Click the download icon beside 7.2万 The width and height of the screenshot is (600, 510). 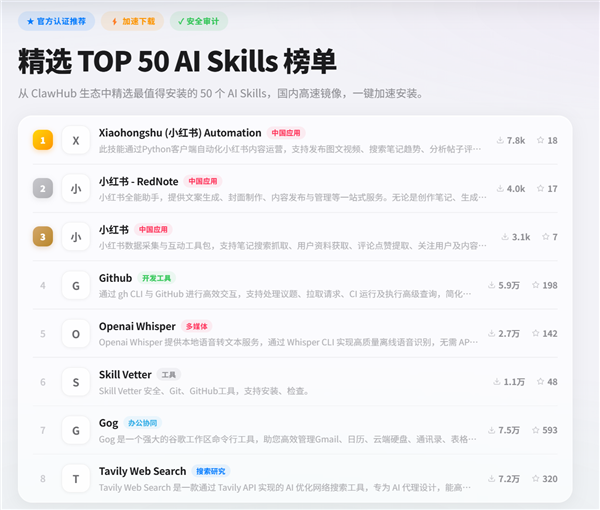point(491,479)
